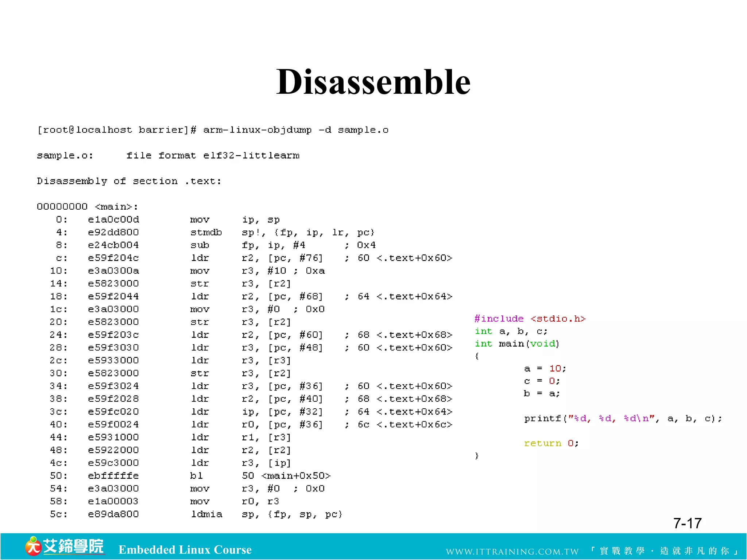Select the a = 10; statement

click(x=545, y=369)
